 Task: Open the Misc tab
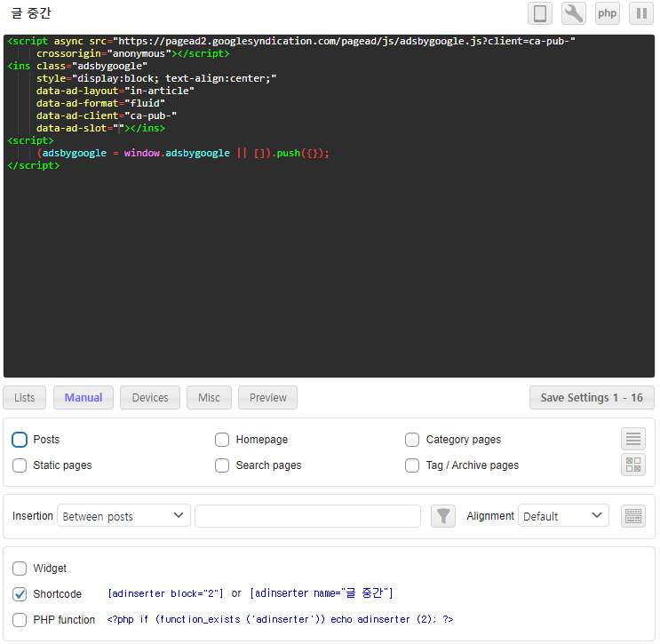pyautogui.click(x=210, y=397)
